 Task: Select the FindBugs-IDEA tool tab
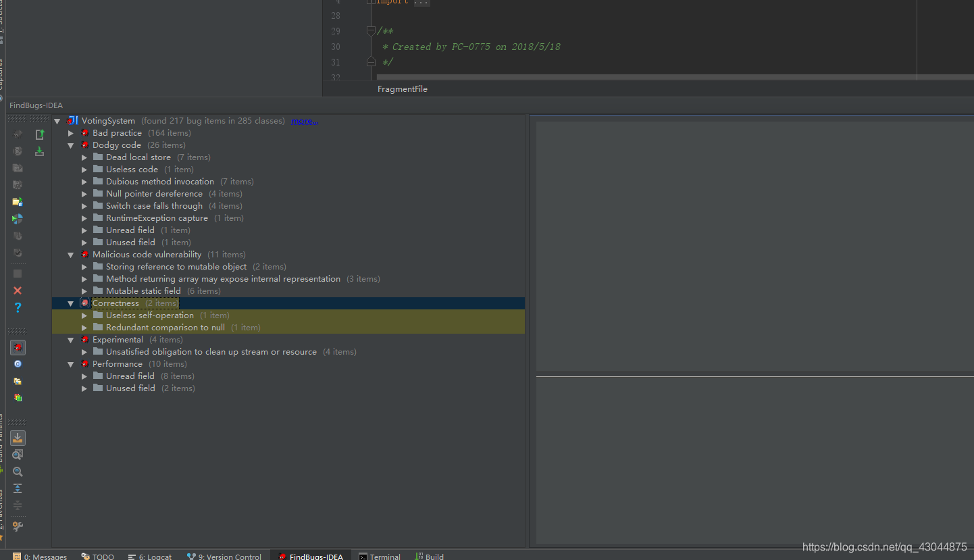[311, 555]
